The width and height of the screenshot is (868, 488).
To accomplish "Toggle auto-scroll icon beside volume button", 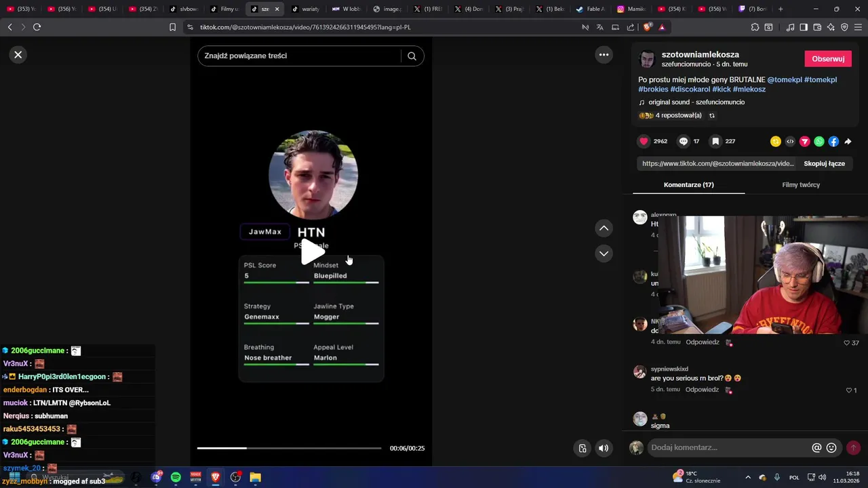I will tap(582, 448).
